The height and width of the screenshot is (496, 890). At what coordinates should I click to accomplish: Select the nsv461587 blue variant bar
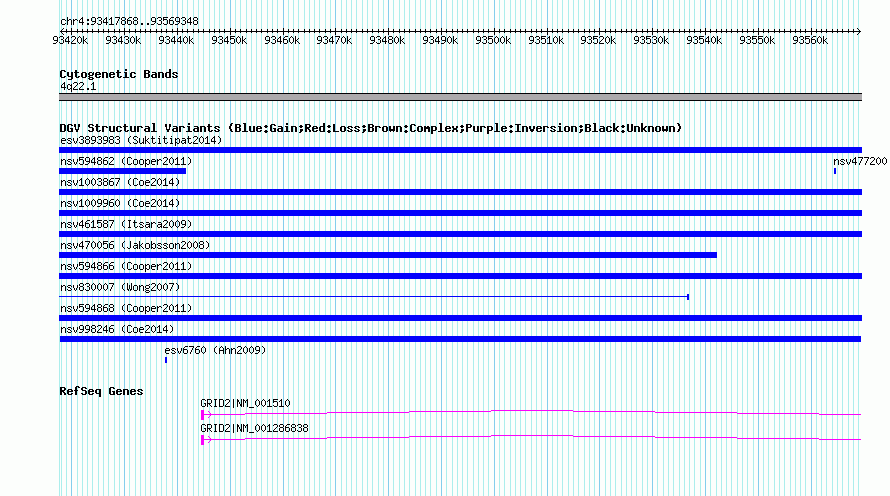click(x=460, y=234)
